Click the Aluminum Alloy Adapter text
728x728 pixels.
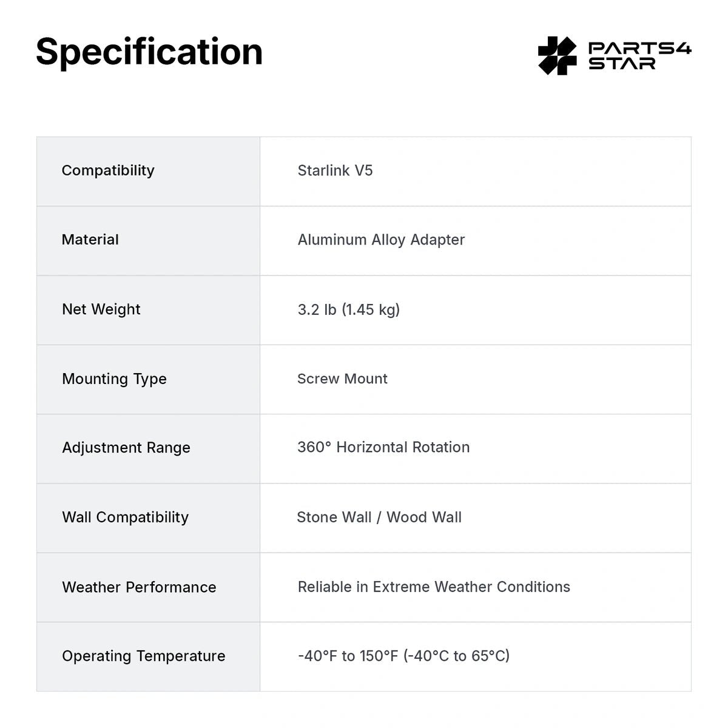(381, 240)
